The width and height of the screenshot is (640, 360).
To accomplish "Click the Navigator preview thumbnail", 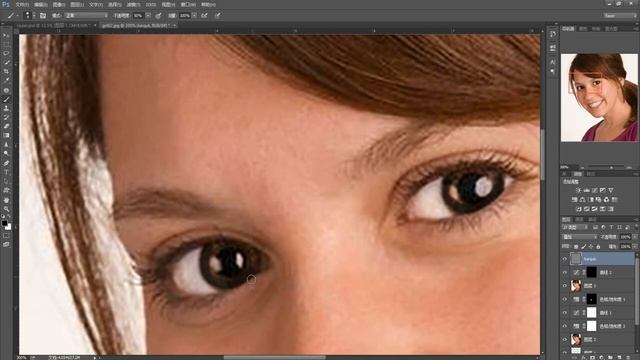I will click(x=599, y=98).
